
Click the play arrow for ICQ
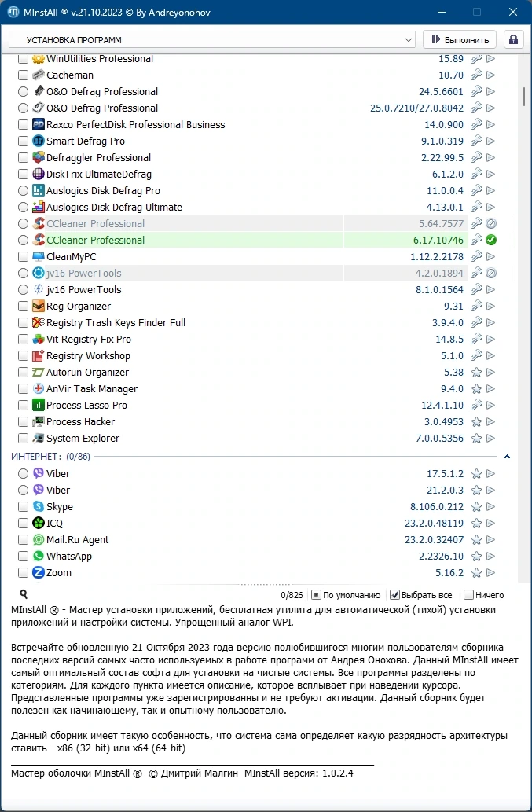(490, 523)
